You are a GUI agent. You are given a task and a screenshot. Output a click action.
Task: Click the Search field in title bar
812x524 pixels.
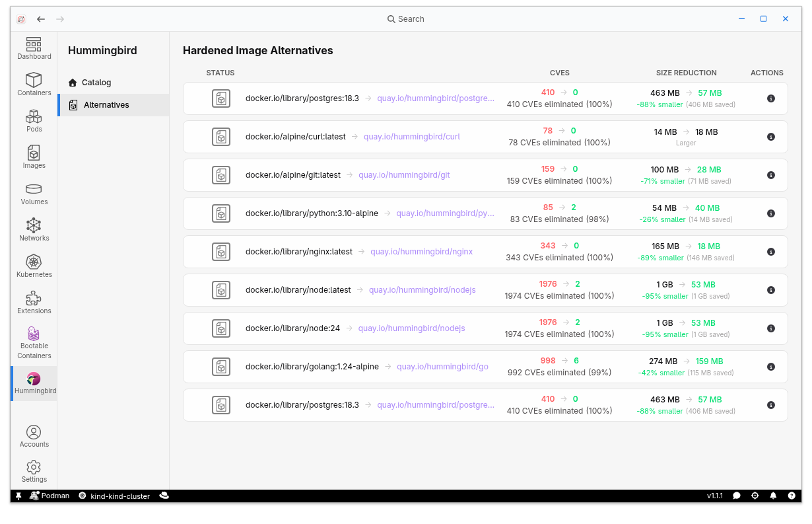point(405,19)
